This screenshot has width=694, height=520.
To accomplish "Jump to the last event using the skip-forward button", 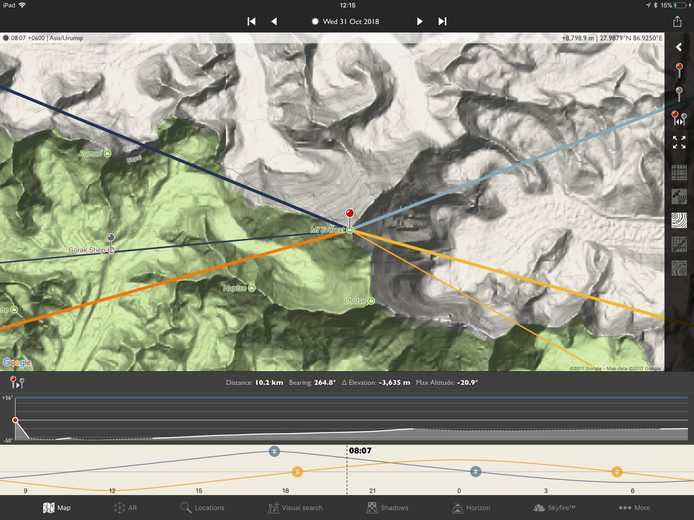I will pyautogui.click(x=442, y=21).
